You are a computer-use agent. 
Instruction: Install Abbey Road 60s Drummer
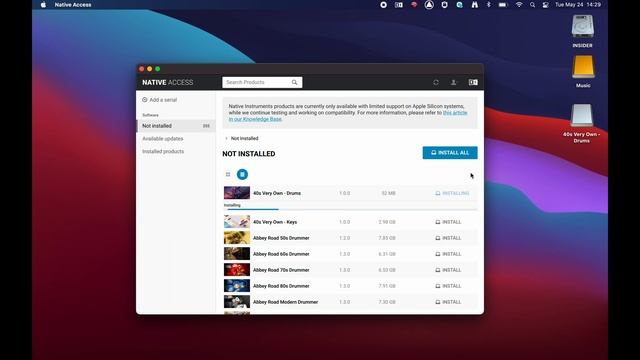click(x=448, y=254)
